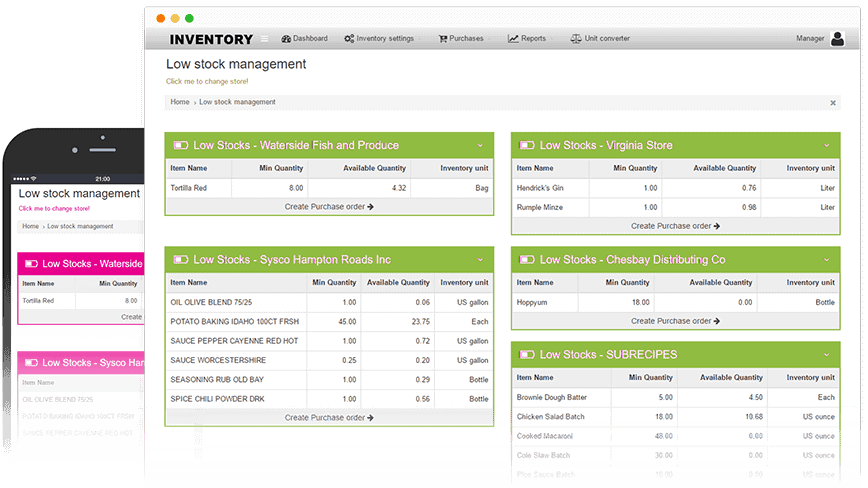868x488 pixels.
Task: Click the hamburger menu icon beside INVENTORY
Action: (x=265, y=39)
